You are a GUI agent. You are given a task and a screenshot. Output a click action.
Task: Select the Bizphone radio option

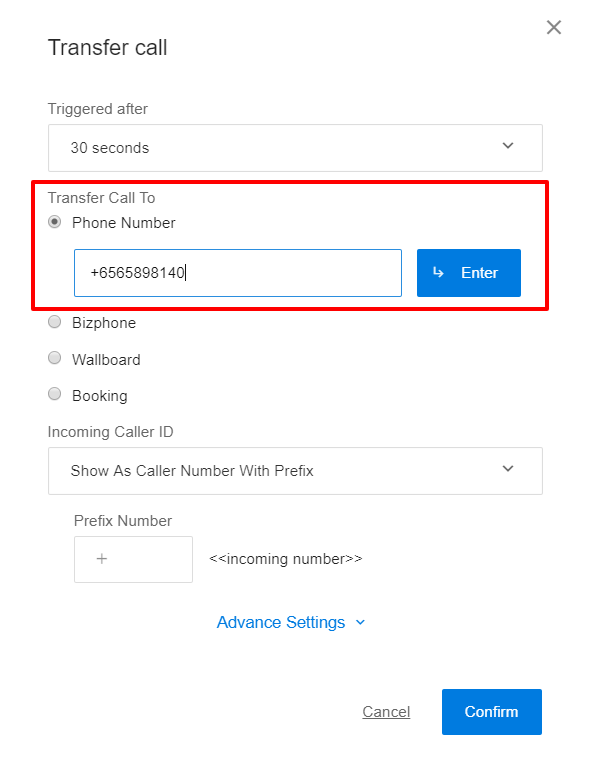tap(54, 322)
